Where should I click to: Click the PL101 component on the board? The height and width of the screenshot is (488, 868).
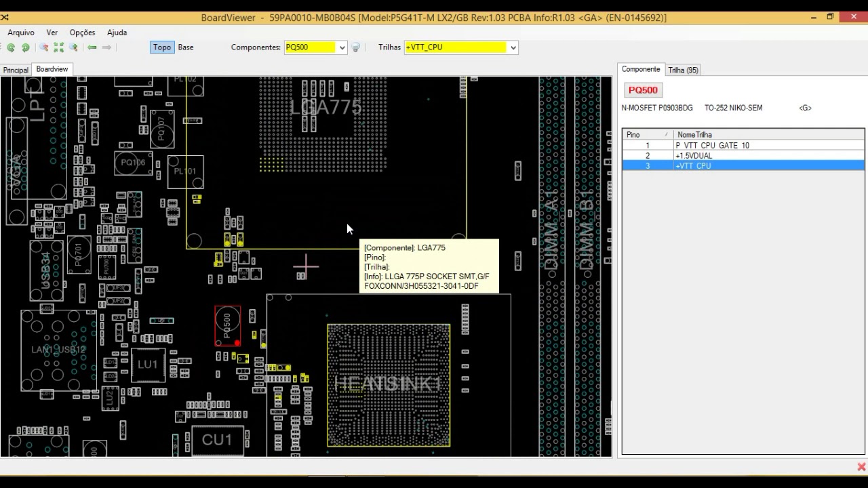185,171
